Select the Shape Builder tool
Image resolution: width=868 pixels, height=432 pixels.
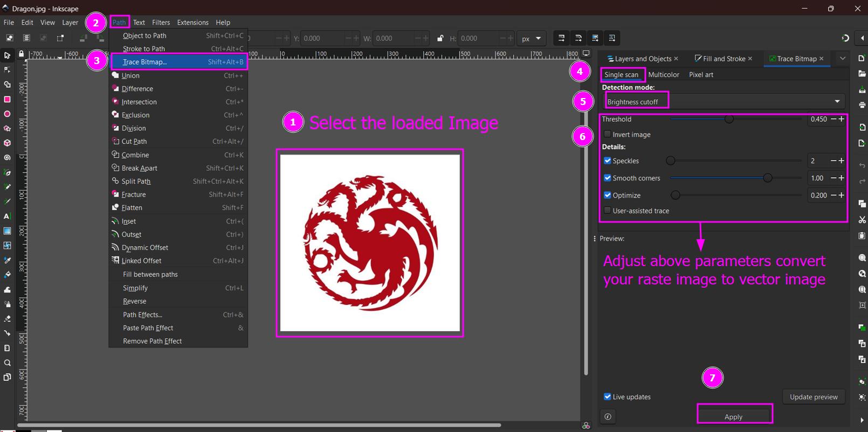pos(7,85)
